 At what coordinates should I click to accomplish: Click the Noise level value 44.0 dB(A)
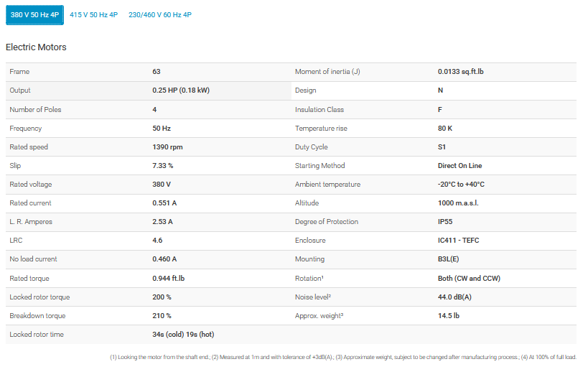pyautogui.click(x=454, y=297)
